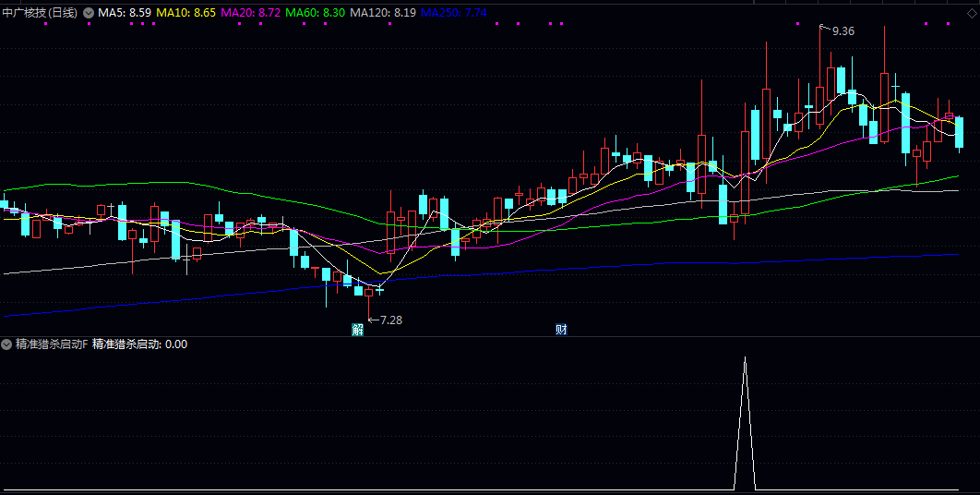Screen dimensions: 980x495
Task: Click the last cyan candlestick on the right
Action: point(959,131)
